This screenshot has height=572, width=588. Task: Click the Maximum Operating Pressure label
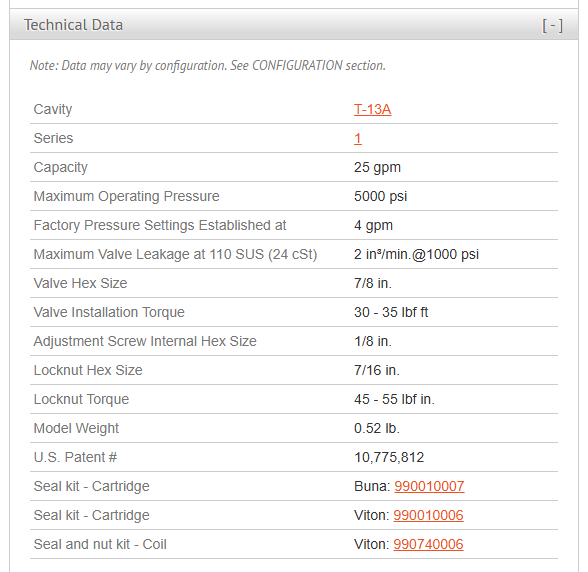pyautogui.click(x=126, y=196)
